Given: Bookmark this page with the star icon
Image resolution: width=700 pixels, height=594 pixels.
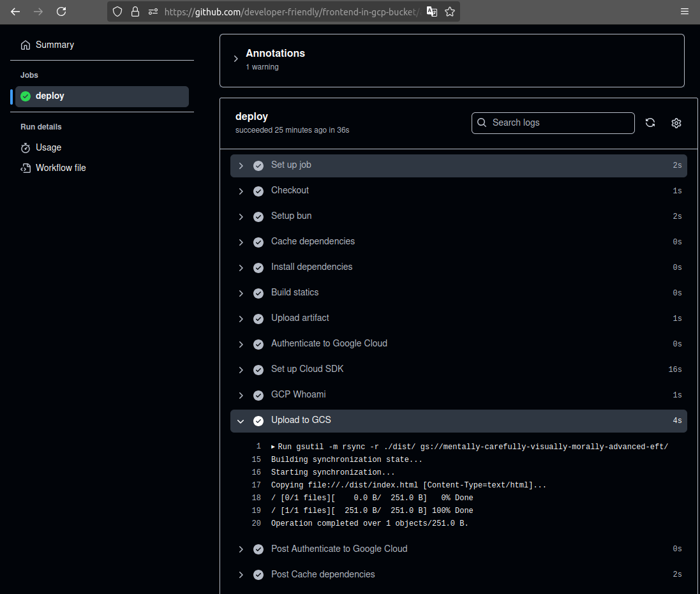Looking at the screenshot, I should pyautogui.click(x=450, y=11).
